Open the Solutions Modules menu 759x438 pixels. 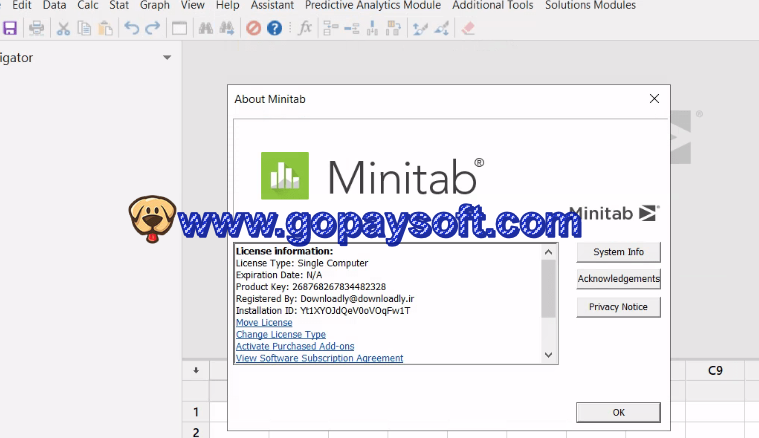click(x=591, y=5)
